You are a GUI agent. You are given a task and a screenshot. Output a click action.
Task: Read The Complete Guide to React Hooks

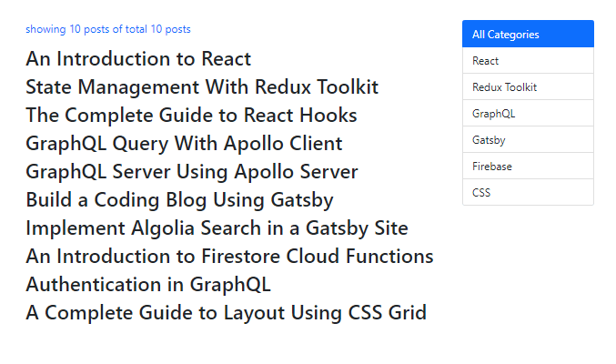[x=191, y=116]
